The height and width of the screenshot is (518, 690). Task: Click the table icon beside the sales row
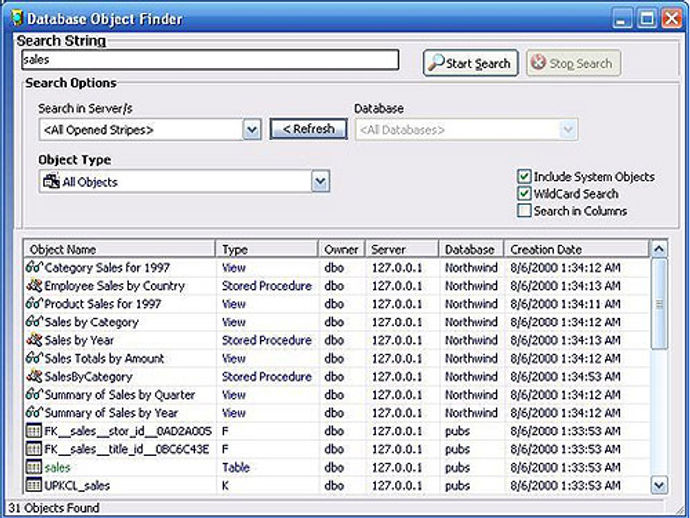(x=34, y=467)
